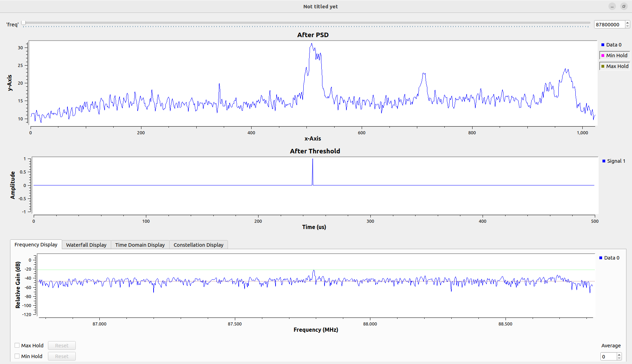Screen dimensions: 632x364
Task: Increase freq value with up arrow
Action: coord(627,23)
